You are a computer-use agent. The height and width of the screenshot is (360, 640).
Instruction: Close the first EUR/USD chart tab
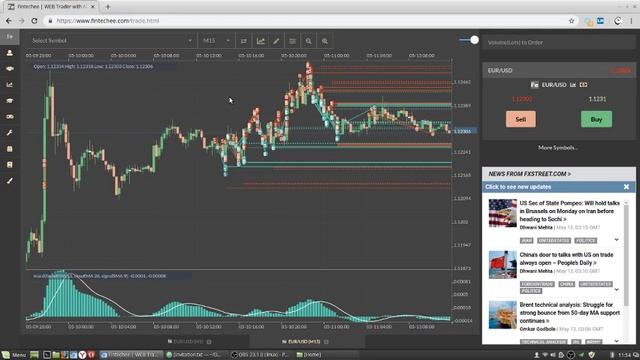pos(209,342)
